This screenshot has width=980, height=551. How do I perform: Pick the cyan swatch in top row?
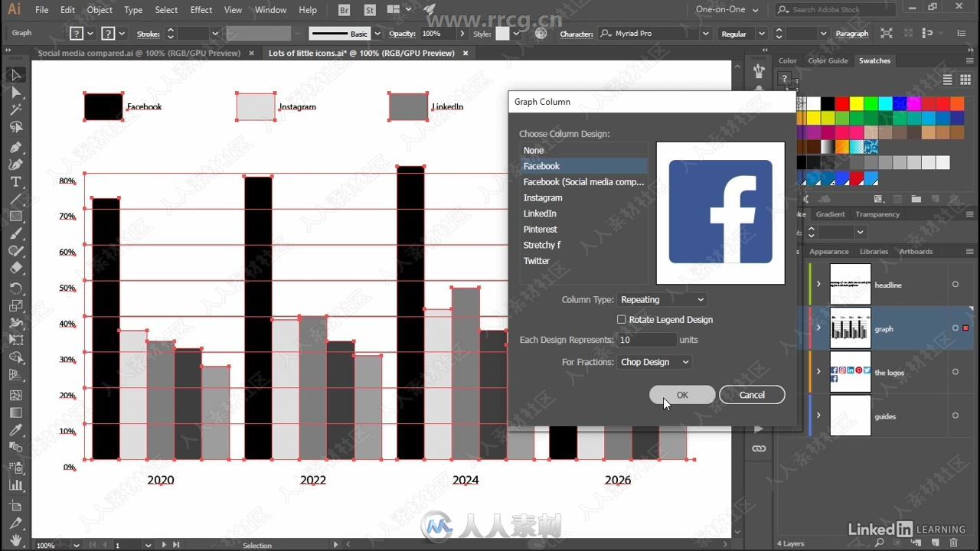886,103
